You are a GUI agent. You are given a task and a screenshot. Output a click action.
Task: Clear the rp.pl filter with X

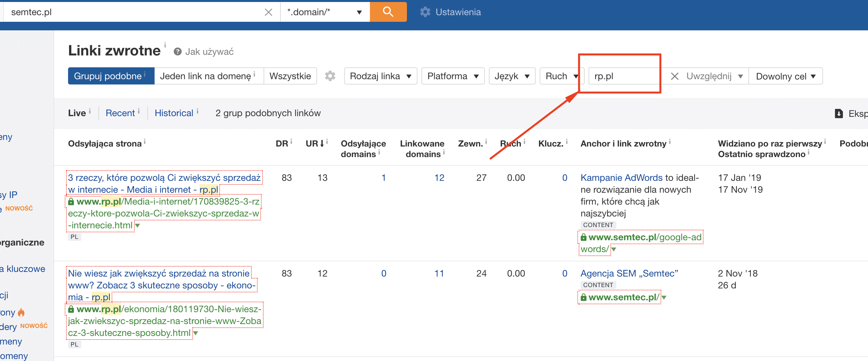(674, 76)
